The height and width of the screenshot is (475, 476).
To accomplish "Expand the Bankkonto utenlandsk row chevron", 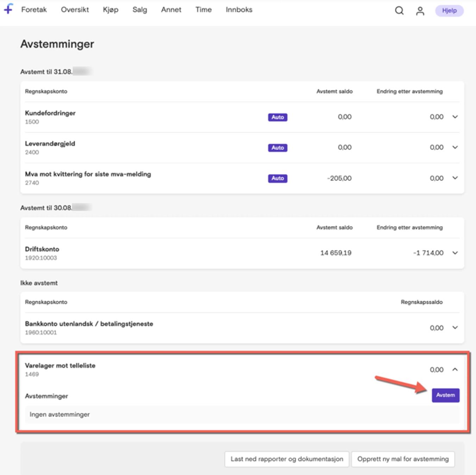I will tap(455, 328).
